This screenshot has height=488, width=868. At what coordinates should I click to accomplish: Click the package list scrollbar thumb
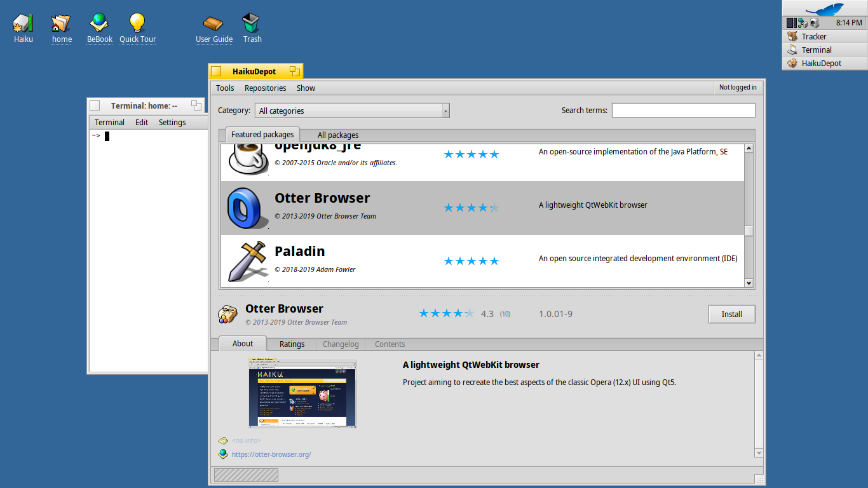[749, 231]
